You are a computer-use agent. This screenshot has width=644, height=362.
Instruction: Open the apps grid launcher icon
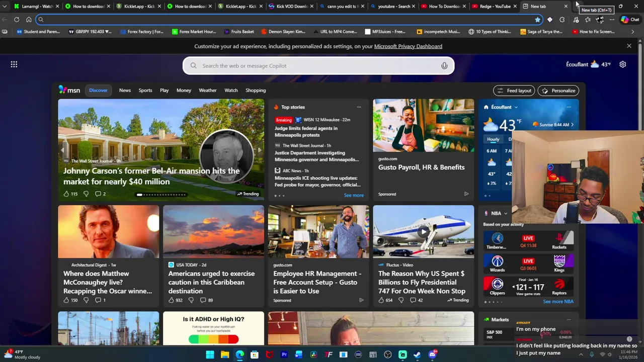[x=14, y=64]
